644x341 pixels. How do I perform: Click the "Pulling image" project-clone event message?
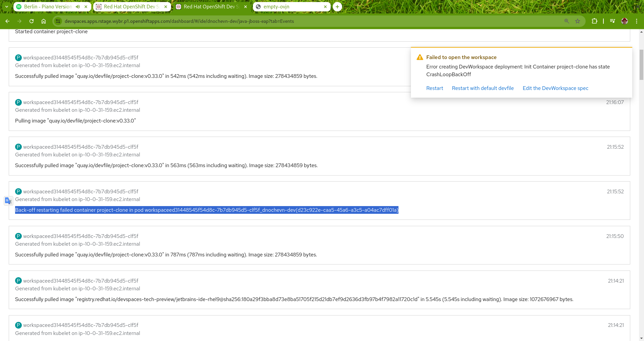(x=75, y=121)
